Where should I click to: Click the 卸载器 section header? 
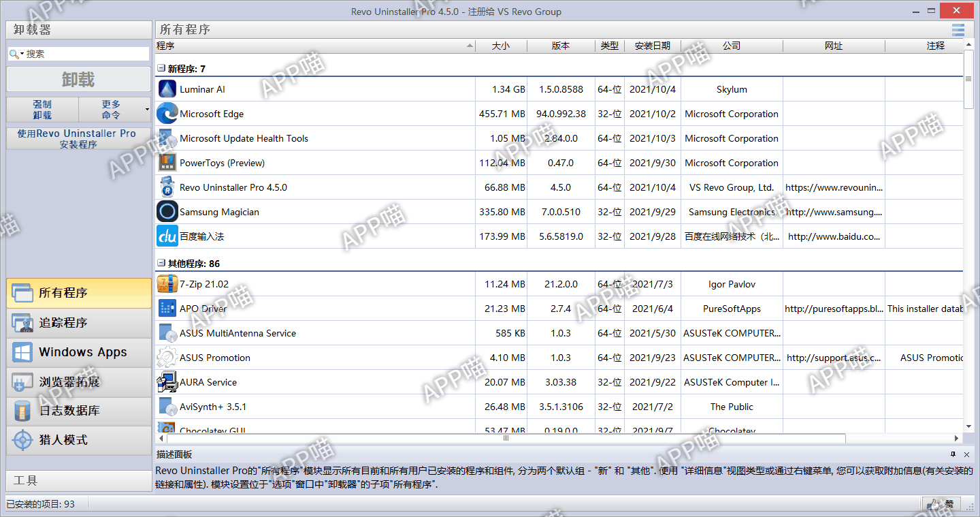tap(79, 30)
